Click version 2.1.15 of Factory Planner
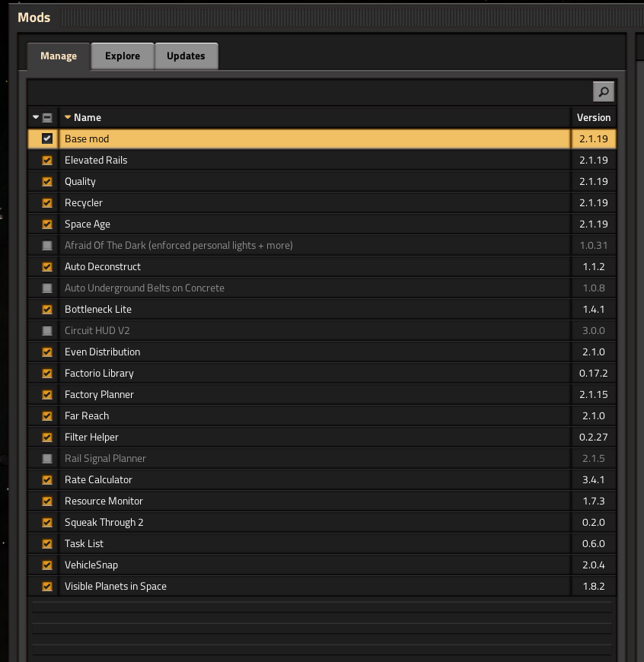644x662 pixels. (593, 394)
